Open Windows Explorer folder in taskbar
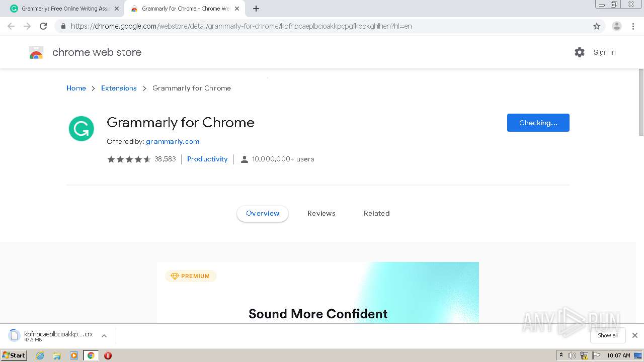The width and height of the screenshot is (644, 362). (57, 355)
